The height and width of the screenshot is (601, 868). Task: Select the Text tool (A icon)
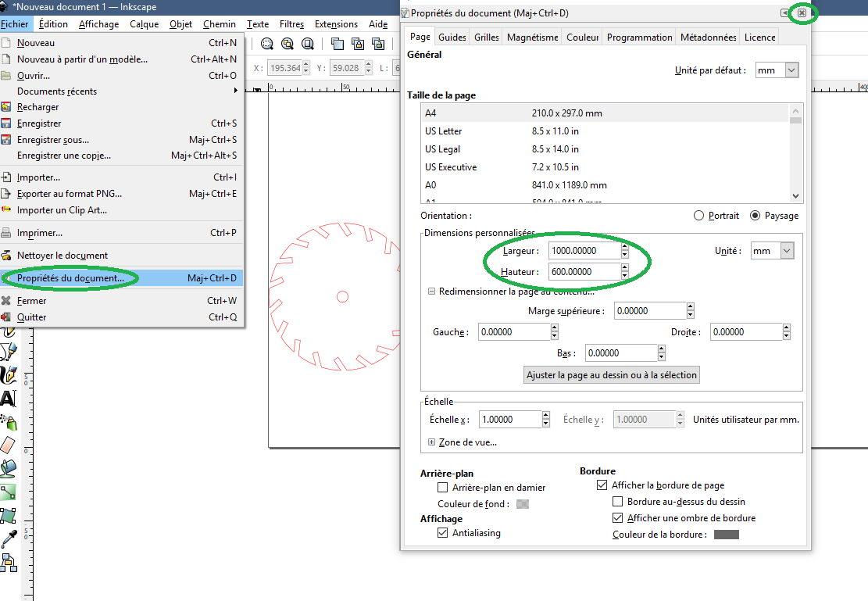pos(9,399)
